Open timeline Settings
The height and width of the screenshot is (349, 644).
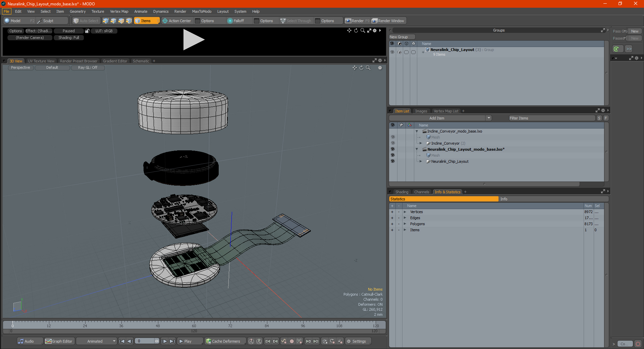pyautogui.click(x=358, y=341)
